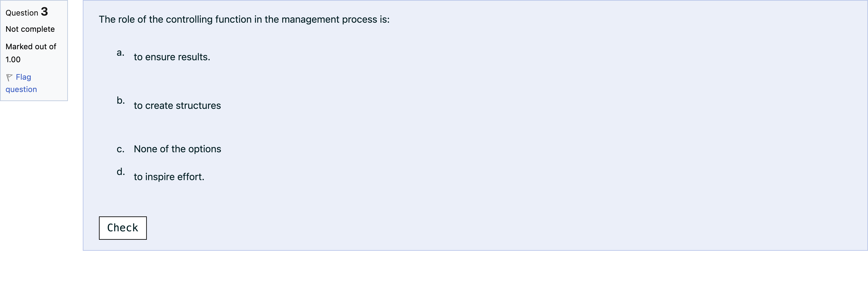Click the grade value 1.00
The width and height of the screenshot is (868, 300).
point(13,60)
